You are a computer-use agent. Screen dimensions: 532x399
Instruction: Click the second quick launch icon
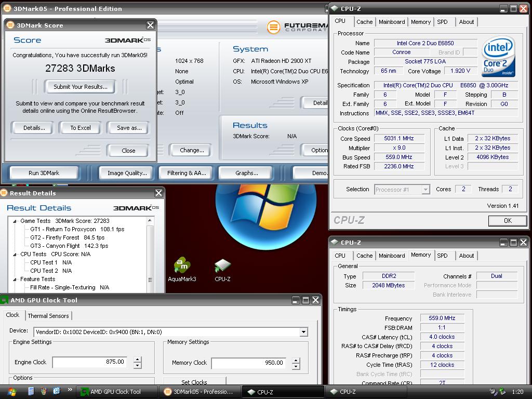44,391
